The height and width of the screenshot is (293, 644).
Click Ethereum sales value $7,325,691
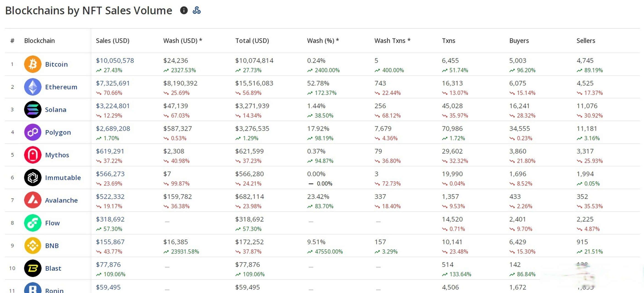pos(113,83)
